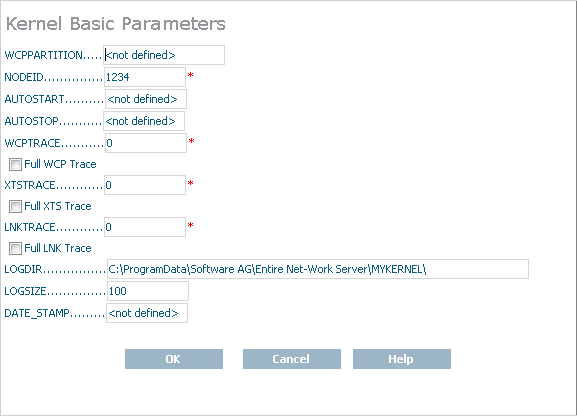Click the Full WCP Trace label text
577x416 pixels.
tap(60, 164)
